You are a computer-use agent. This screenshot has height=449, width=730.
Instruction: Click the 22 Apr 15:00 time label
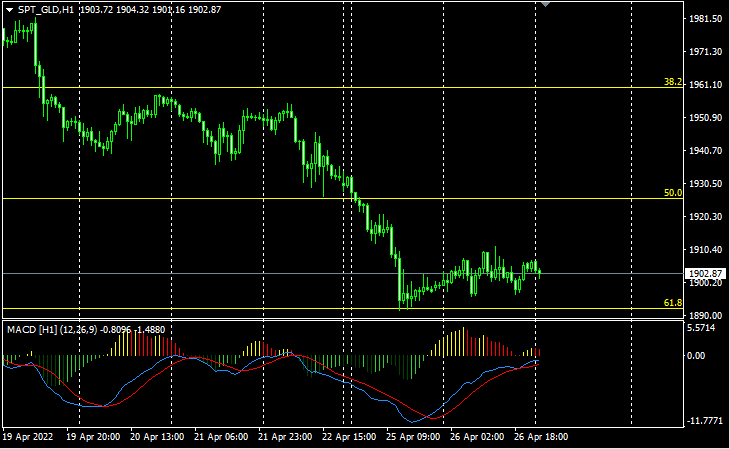point(349,437)
